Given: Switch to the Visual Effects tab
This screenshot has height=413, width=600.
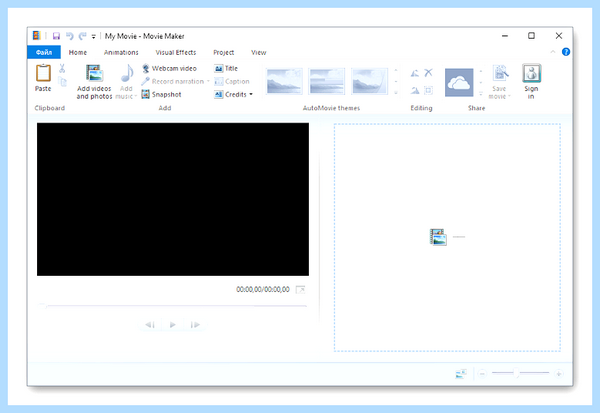Looking at the screenshot, I should 176,52.
